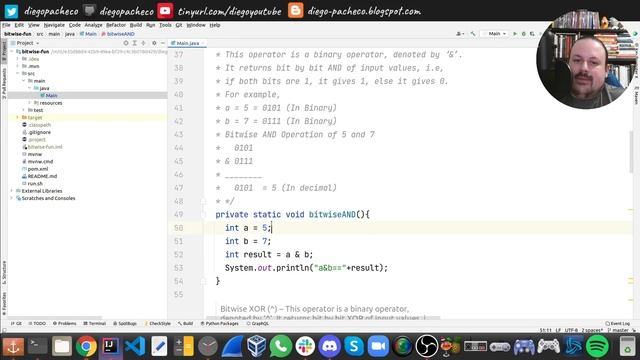Select the Main.java editor tab
This screenshot has height=360, width=640.
tap(187, 43)
